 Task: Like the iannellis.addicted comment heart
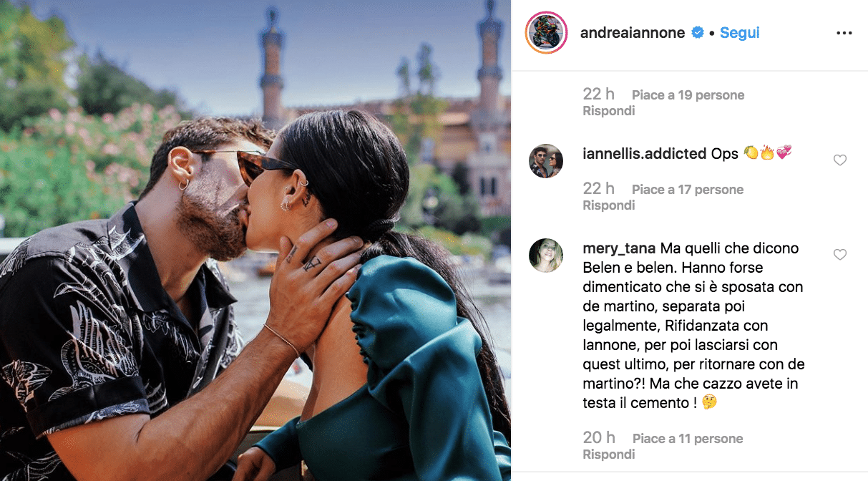pos(840,160)
